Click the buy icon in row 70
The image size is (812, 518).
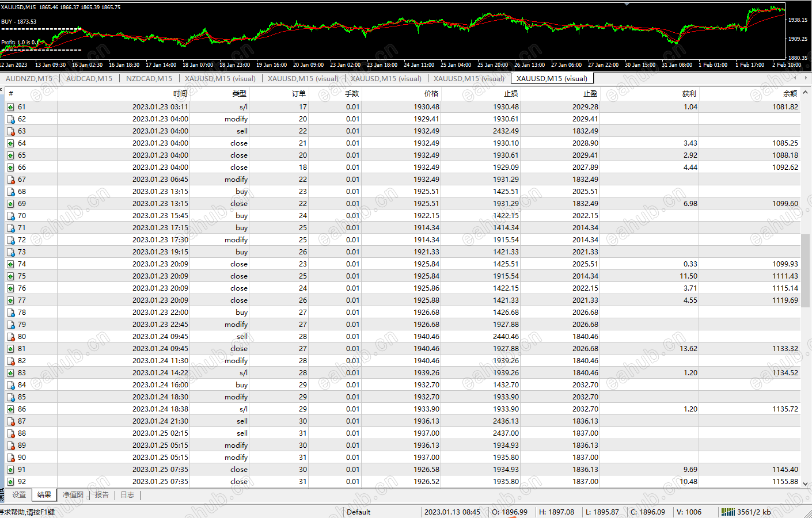point(10,216)
